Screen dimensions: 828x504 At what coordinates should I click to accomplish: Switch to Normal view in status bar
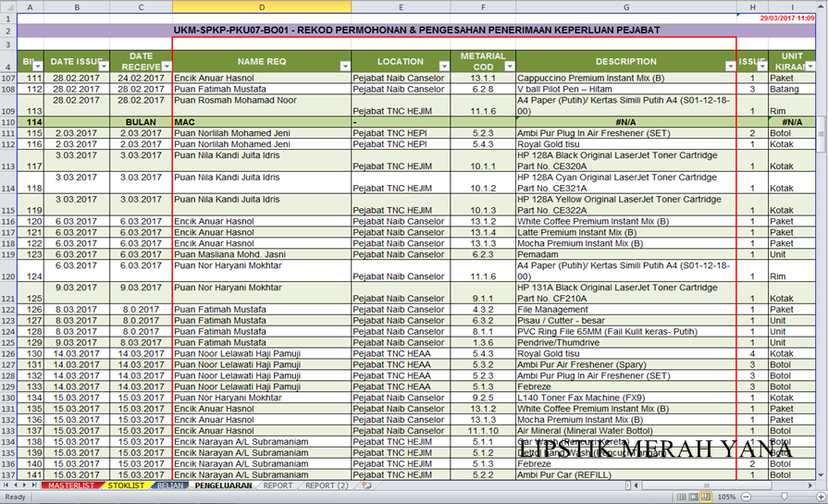click(x=682, y=497)
